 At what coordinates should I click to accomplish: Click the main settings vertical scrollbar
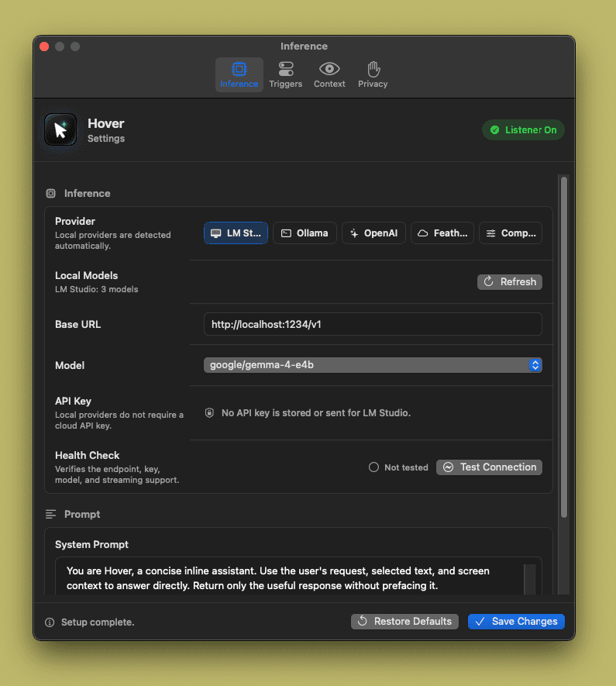point(564,347)
